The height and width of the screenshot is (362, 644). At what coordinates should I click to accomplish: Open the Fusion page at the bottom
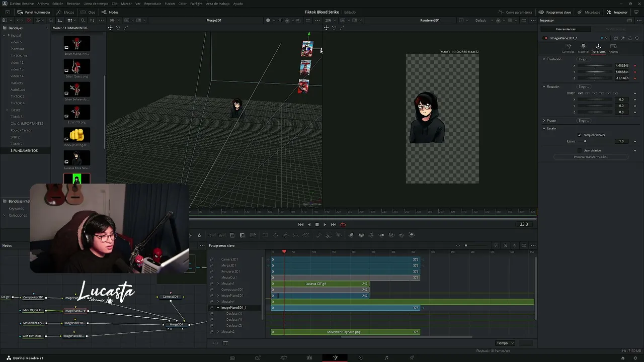coord(335,358)
